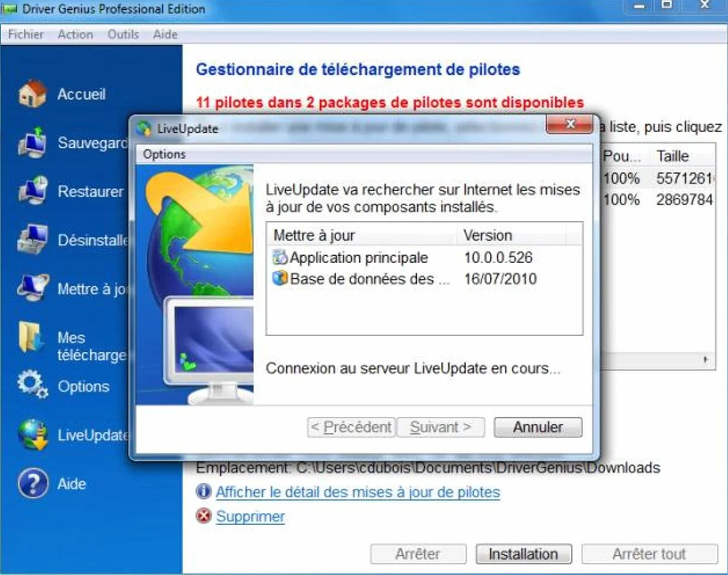Click the Annuler button
728x575 pixels.
pyautogui.click(x=538, y=427)
